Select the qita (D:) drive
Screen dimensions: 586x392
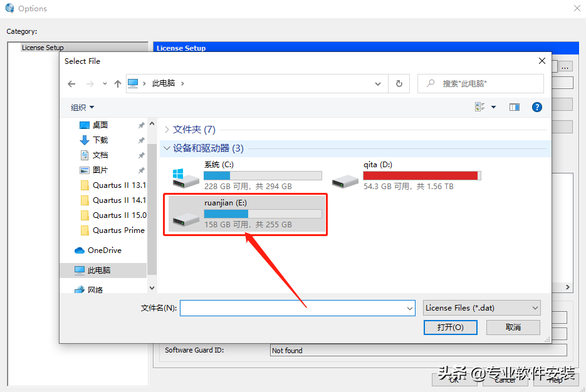[406, 175]
